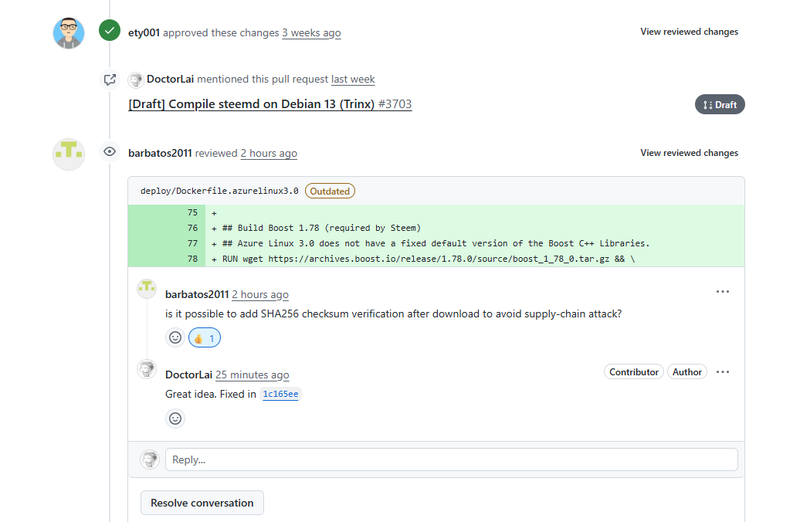This screenshot has width=800, height=522.
Task: Click DoctorLai's small avatar beside mention
Action: click(136, 80)
